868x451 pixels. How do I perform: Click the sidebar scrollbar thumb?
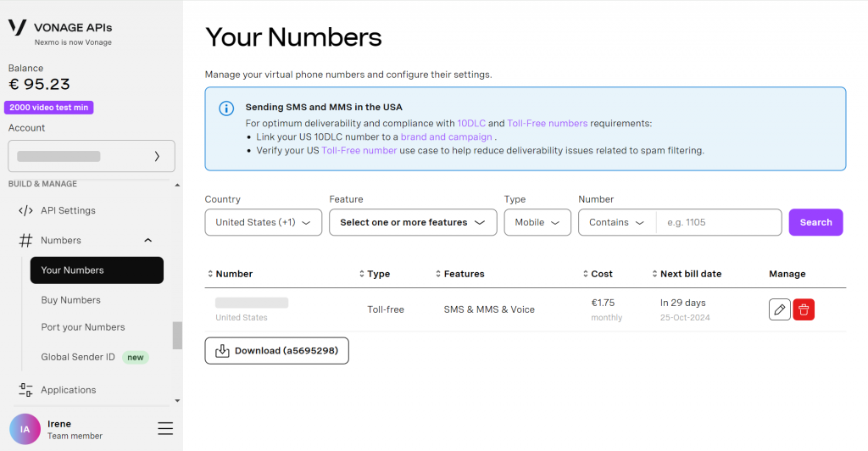pyautogui.click(x=177, y=336)
